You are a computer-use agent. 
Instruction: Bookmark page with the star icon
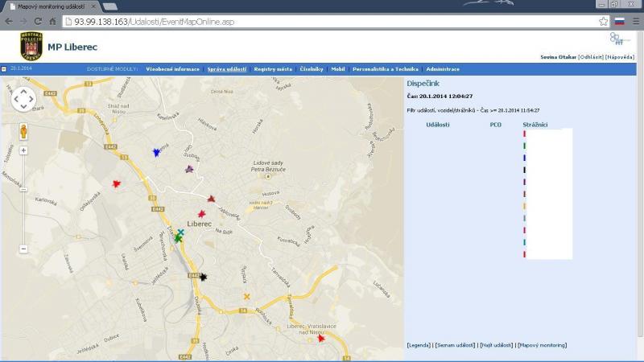[x=603, y=21]
